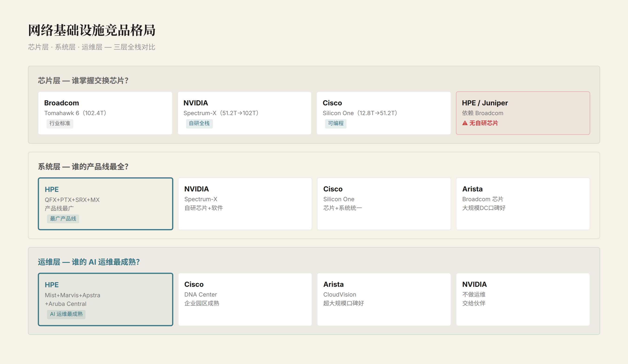Click the text 芯片+系统统一
This screenshot has height=364, width=628.
(342, 208)
